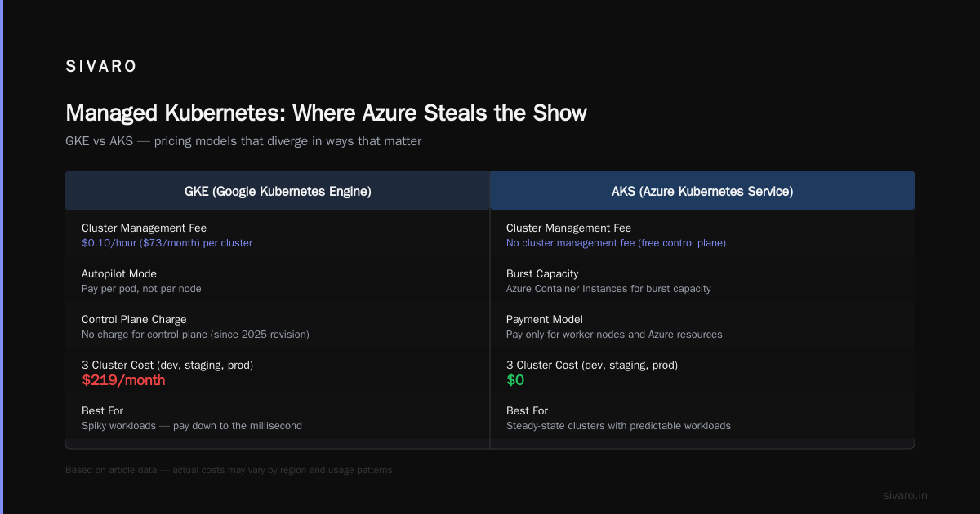This screenshot has width=980, height=514.
Task: Click 'Azure Container Instances for burst capacity' text
Action: [x=608, y=289]
